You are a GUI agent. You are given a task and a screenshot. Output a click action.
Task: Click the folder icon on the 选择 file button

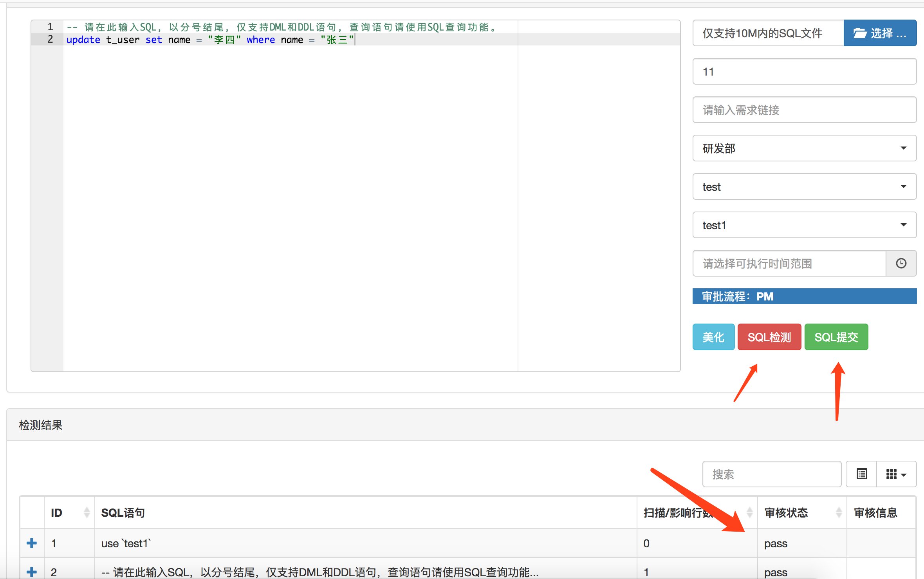pyautogui.click(x=860, y=33)
